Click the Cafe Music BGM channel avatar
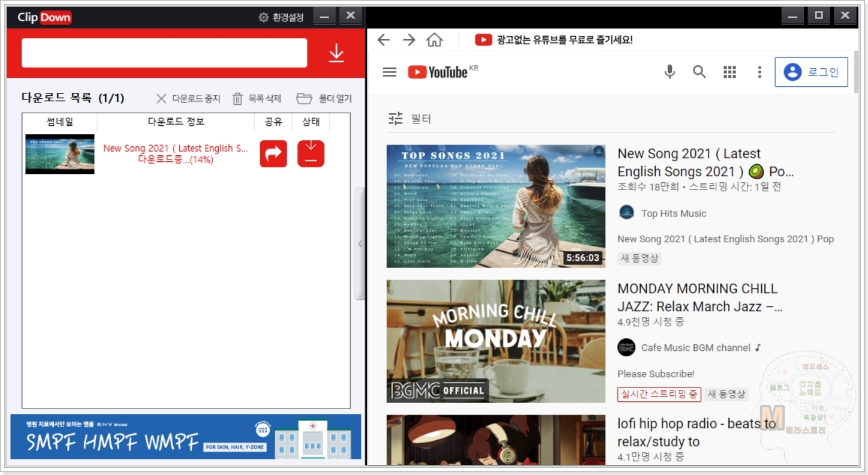This screenshot has width=868, height=475. pyautogui.click(x=626, y=347)
